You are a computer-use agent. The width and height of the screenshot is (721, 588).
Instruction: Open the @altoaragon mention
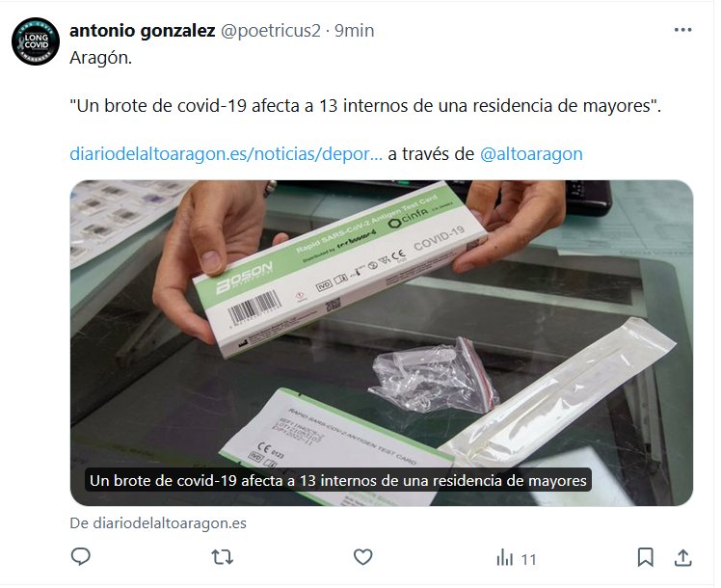point(531,153)
